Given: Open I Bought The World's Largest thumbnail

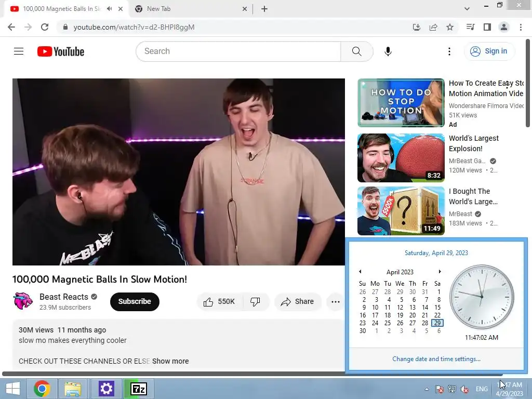Looking at the screenshot, I should tap(401, 211).
